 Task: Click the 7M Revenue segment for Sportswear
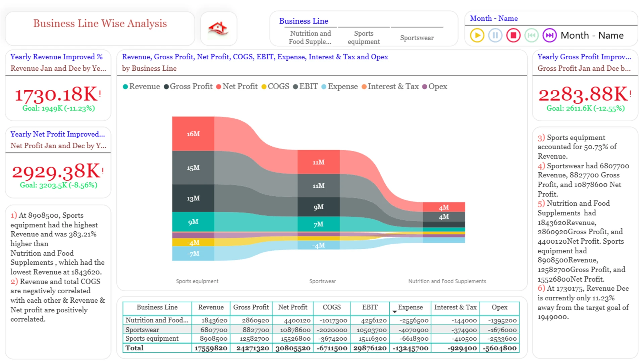[319, 224]
